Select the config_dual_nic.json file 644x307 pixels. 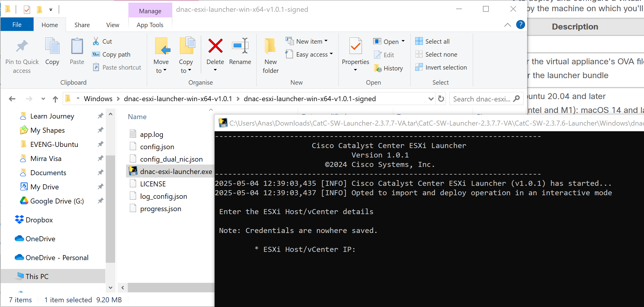171,159
